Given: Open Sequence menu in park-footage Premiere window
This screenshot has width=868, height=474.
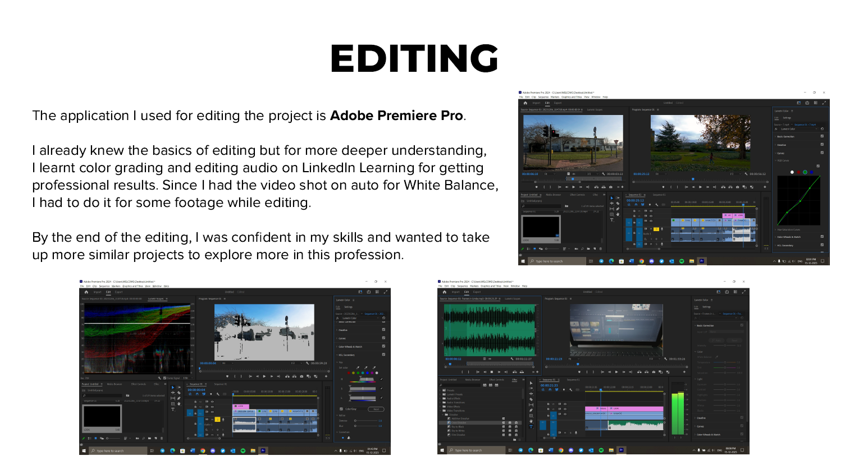Looking at the screenshot, I should (x=543, y=97).
